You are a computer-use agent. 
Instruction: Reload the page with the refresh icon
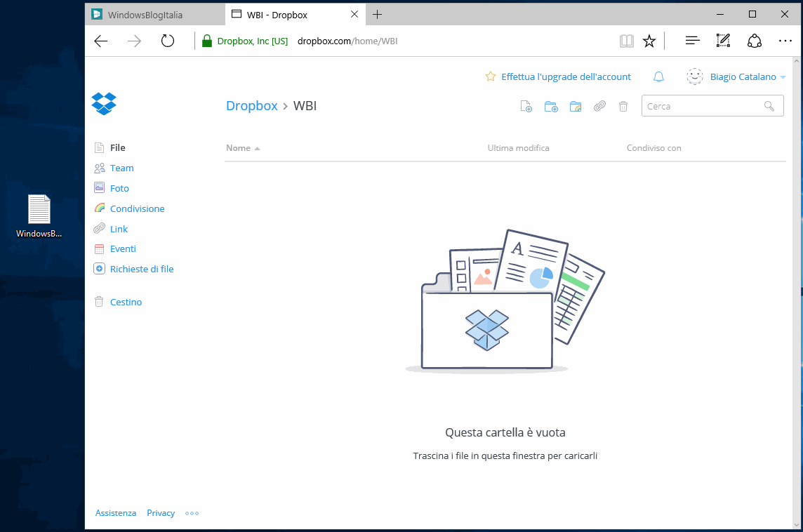coord(168,41)
